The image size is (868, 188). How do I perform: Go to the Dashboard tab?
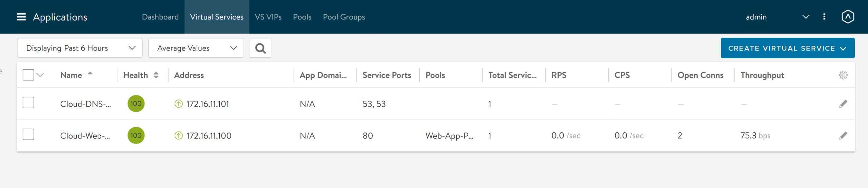[160, 17]
